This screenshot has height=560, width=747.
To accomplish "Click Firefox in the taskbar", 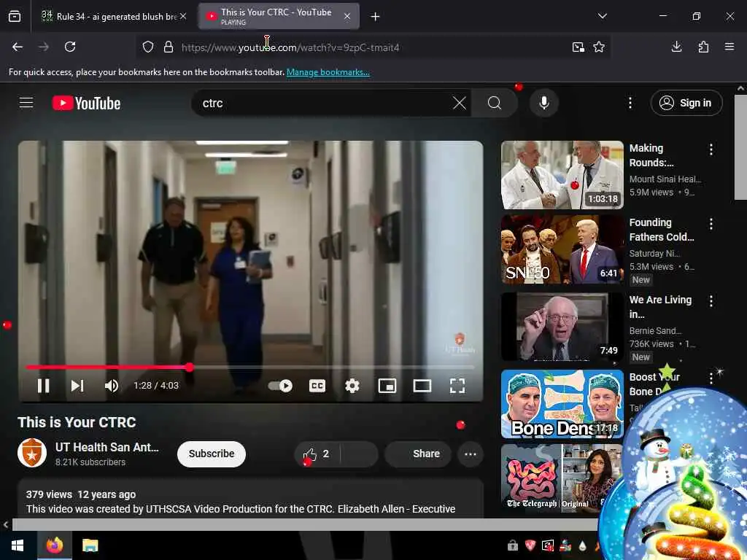I will pos(55,545).
